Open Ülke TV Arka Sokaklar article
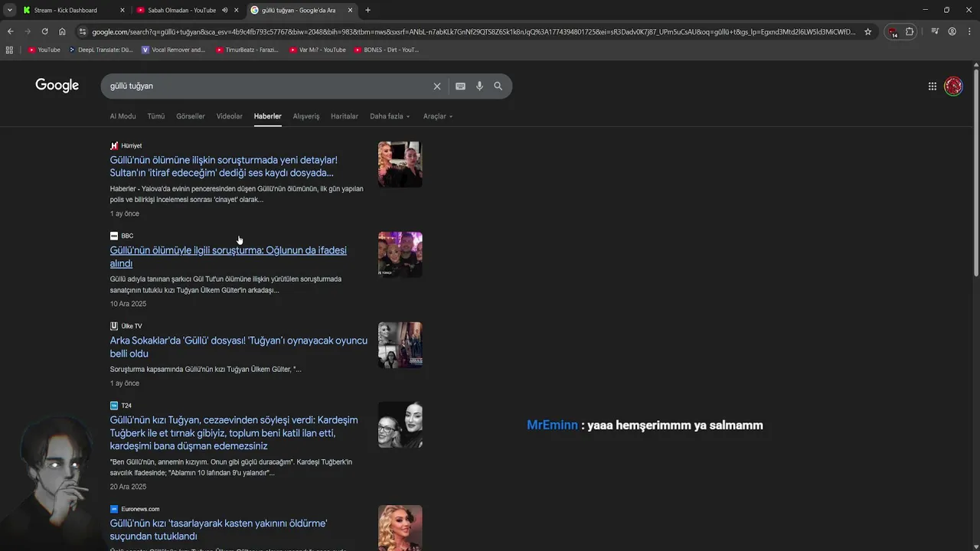Screen dimensions: 980x551 click(238, 347)
